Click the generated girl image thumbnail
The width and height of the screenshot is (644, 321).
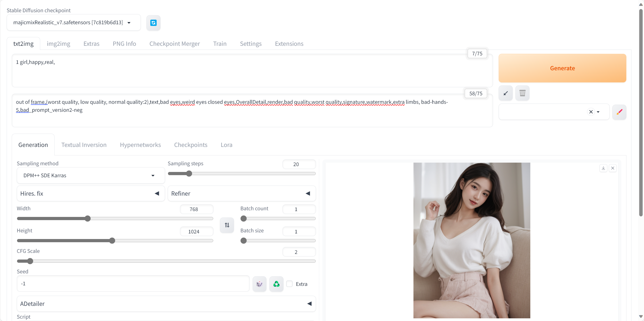coord(472,240)
